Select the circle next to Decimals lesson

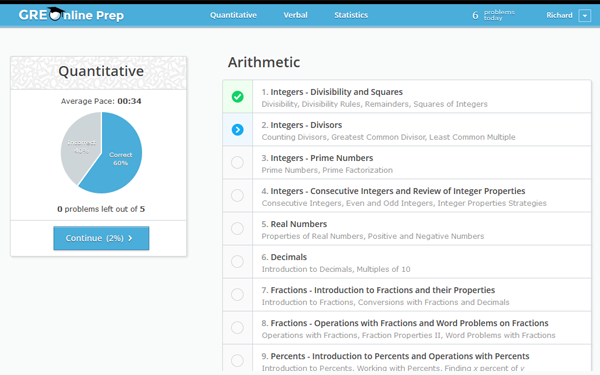click(238, 262)
